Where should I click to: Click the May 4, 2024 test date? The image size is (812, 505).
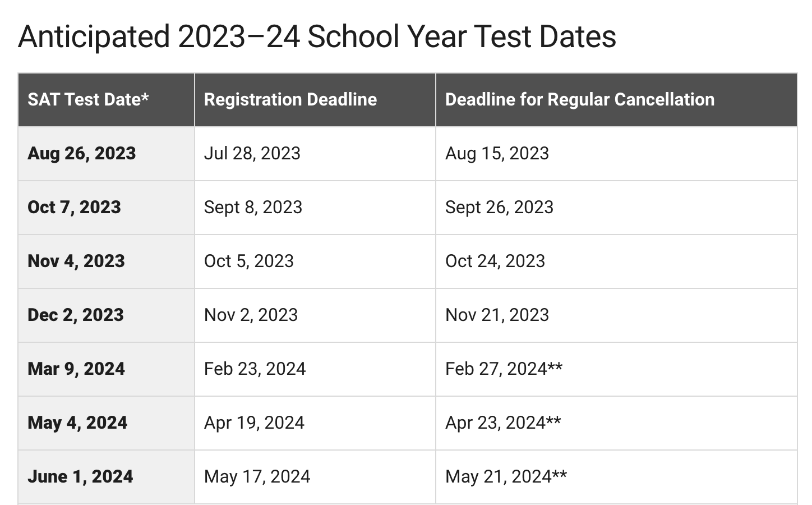point(77,423)
